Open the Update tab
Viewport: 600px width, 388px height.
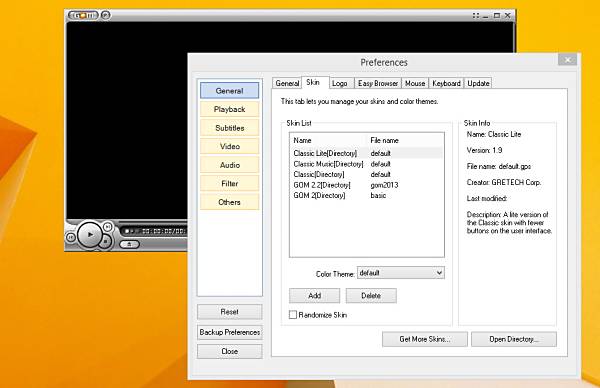[478, 83]
